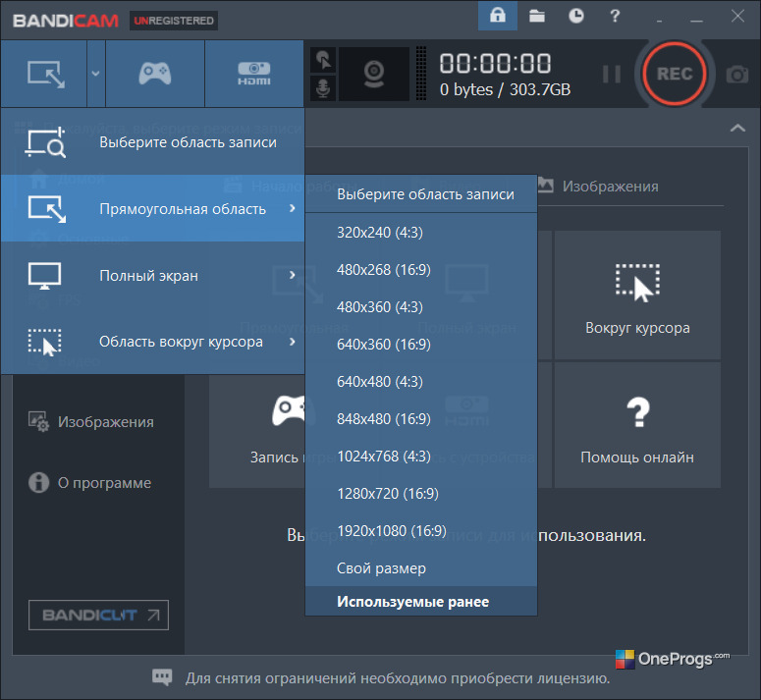The image size is (761, 700).
Task: Toggle the webcam overlay icon
Action: pos(374,74)
